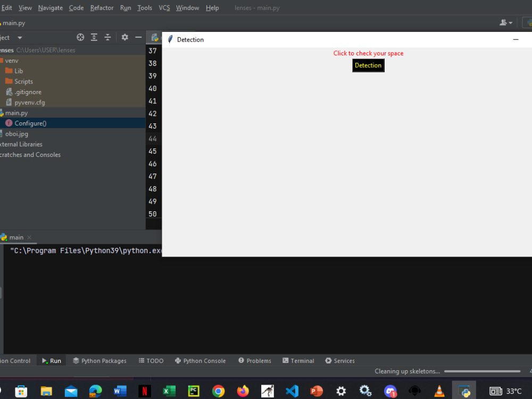Open the Services tool window

[x=339, y=360]
